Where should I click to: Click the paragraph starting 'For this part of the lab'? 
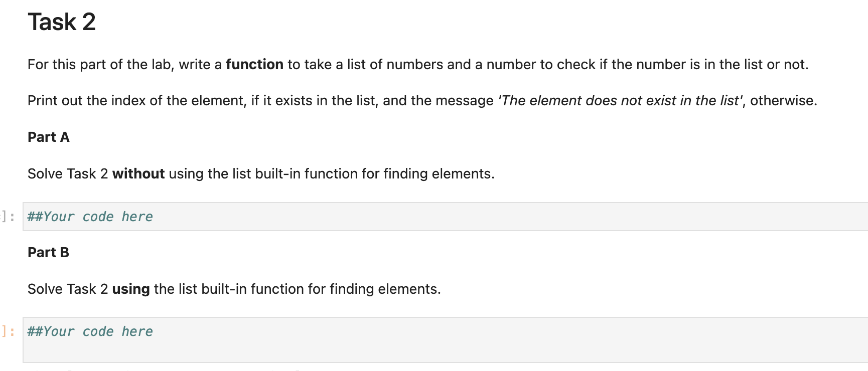[x=418, y=65]
